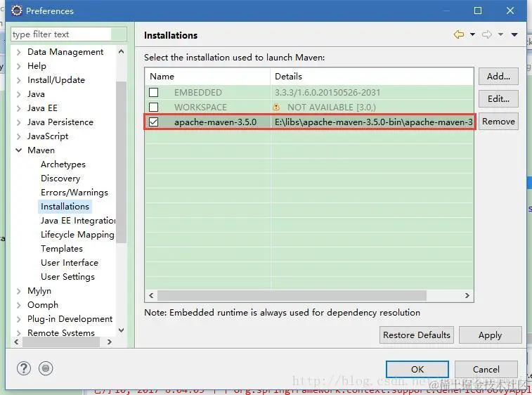Select the apache-maven-3.5.0 path detail cell

pyautogui.click(x=373, y=122)
